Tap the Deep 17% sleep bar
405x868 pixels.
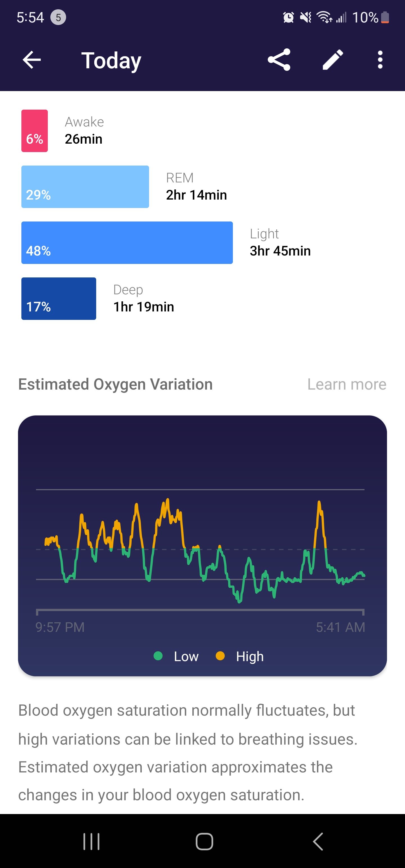click(59, 299)
